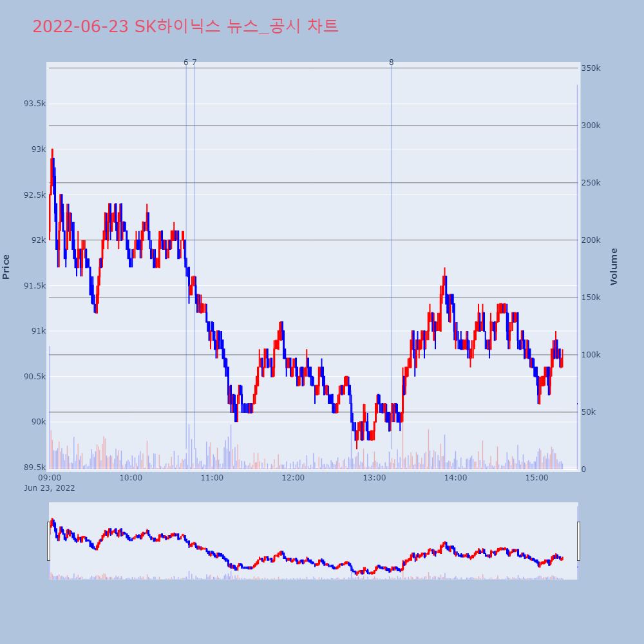Click the 50k volume tick label

coord(589,412)
